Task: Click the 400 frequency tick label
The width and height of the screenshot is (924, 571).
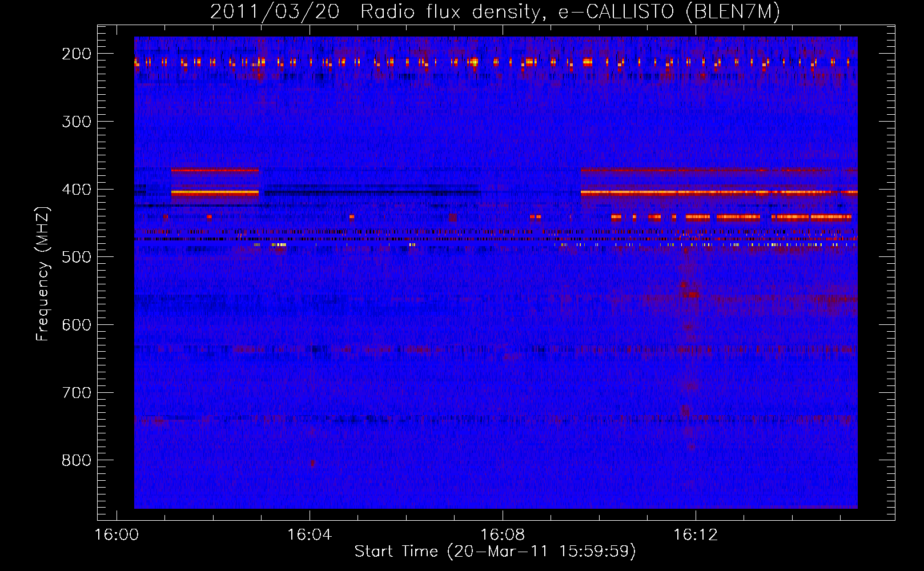Action: tap(76, 190)
